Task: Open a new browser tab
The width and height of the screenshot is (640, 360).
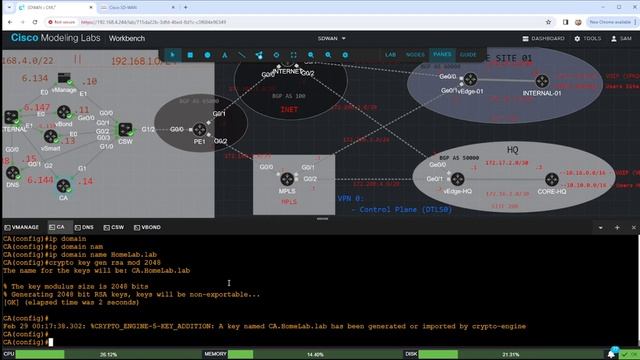Action: [186, 7]
